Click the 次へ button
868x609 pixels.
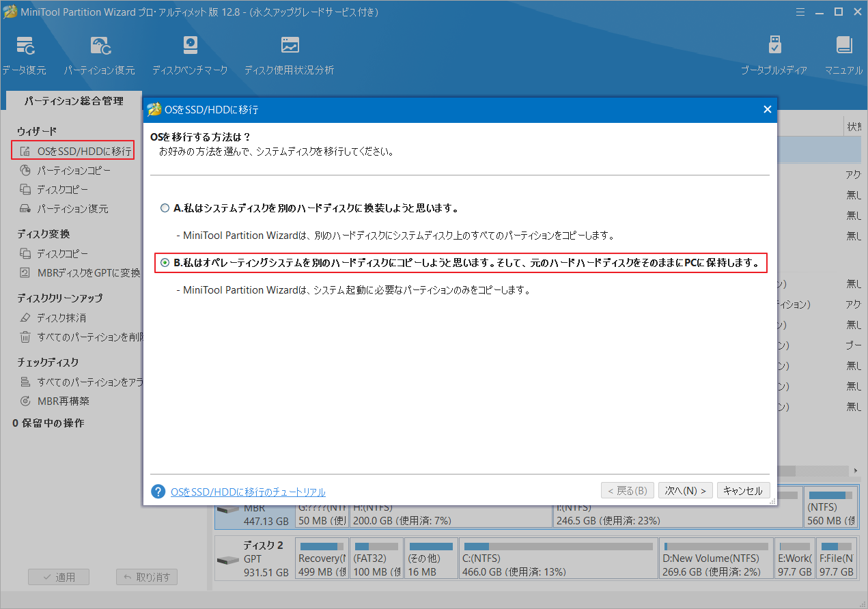coord(685,490)
